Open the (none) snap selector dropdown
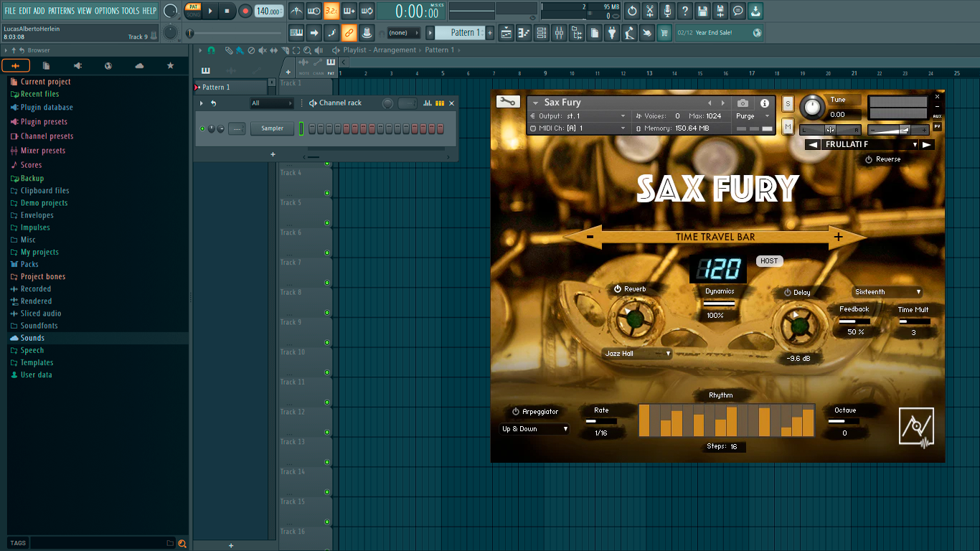Viewport: 980px width, 551px height. pyautogui.click(x=404, y=32)
